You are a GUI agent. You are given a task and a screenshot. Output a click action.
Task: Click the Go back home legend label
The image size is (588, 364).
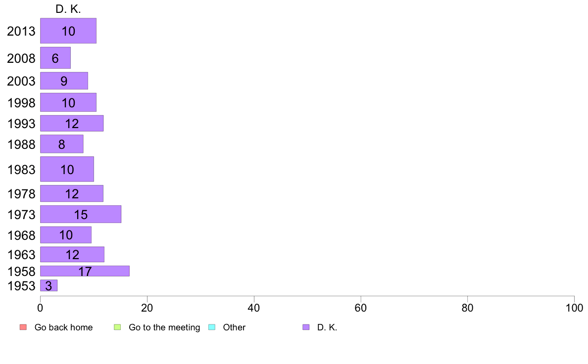[63, 327]
